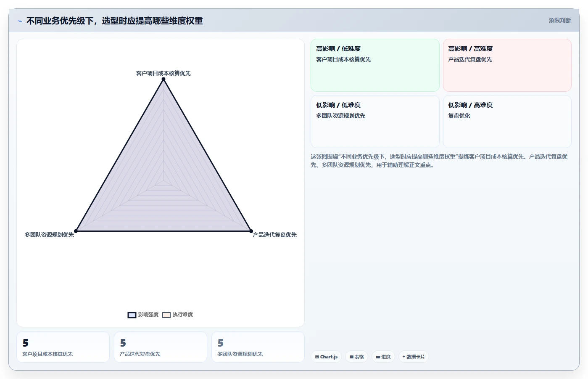This screenshot has width=588, height=379.
Task: Click the description paragraph starting 这张图围绕
Action: pyautogui.click(x=439, y=161)
